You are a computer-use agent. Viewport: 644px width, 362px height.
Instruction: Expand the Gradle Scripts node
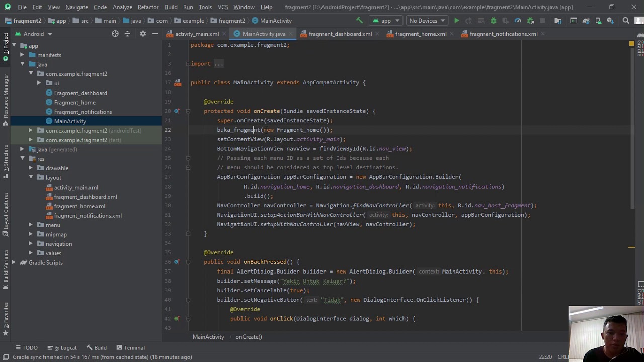coord(14,263)
